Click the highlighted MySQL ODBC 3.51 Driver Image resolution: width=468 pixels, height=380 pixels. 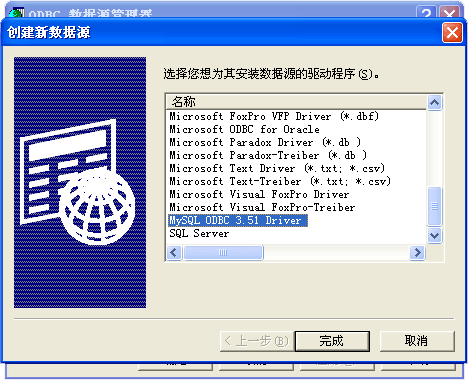pos(238,220)
